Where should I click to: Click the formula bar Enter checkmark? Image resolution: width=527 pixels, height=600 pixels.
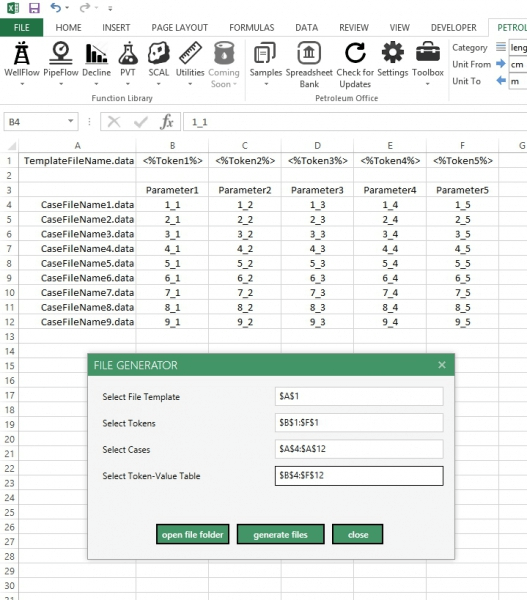pos(141,122)
